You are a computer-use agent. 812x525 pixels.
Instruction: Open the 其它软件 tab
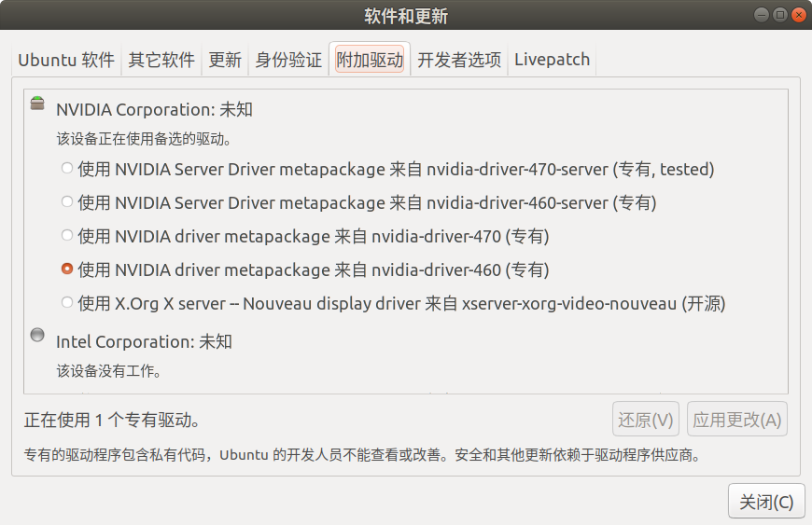point(161,60)
